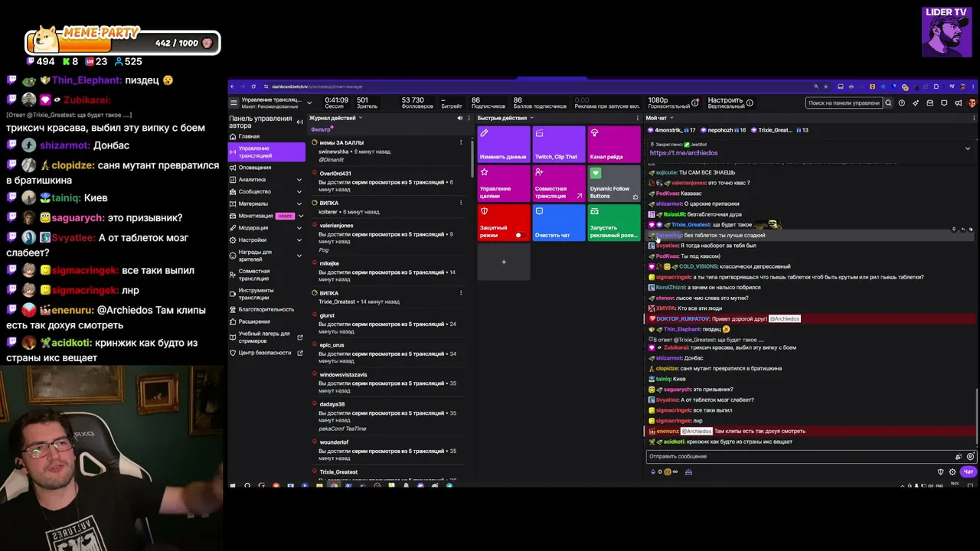Mute activity feed alert sounds
Screen dimensions: 980x551
click(x=459, y=118)
